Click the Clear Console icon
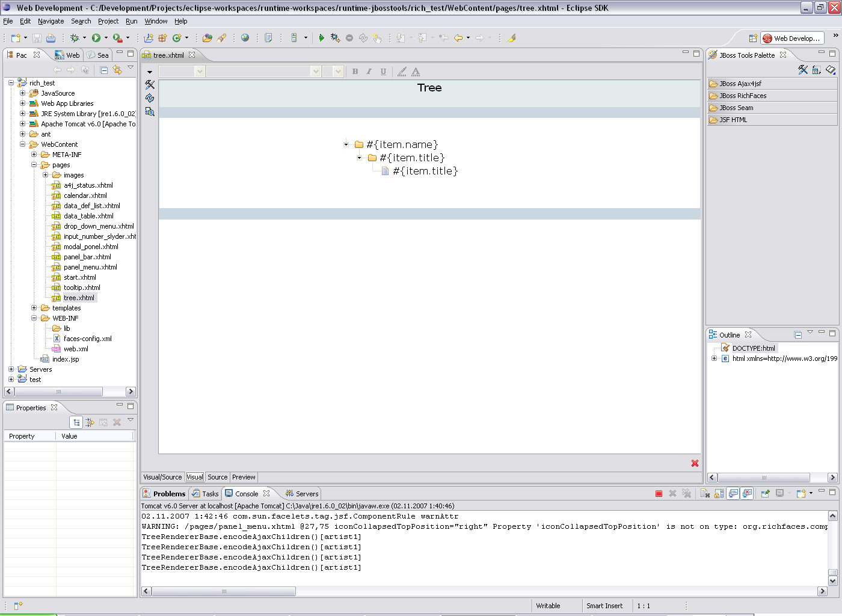Image resolution: width=842 pixels, height=616 pixels. (705, 493)
